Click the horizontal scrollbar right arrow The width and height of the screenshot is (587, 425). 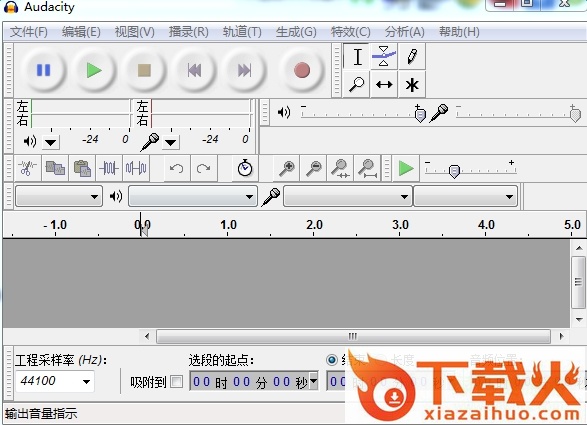click(x=561, y=336)
